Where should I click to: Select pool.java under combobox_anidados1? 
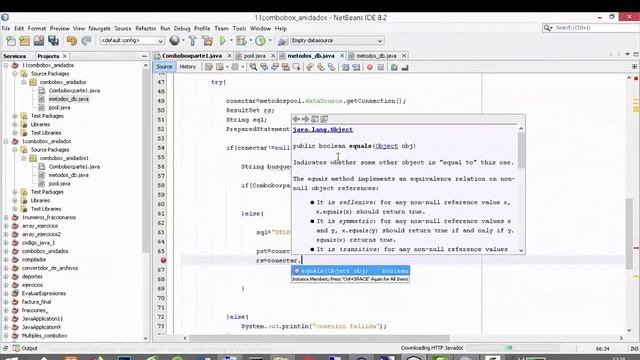59,184
